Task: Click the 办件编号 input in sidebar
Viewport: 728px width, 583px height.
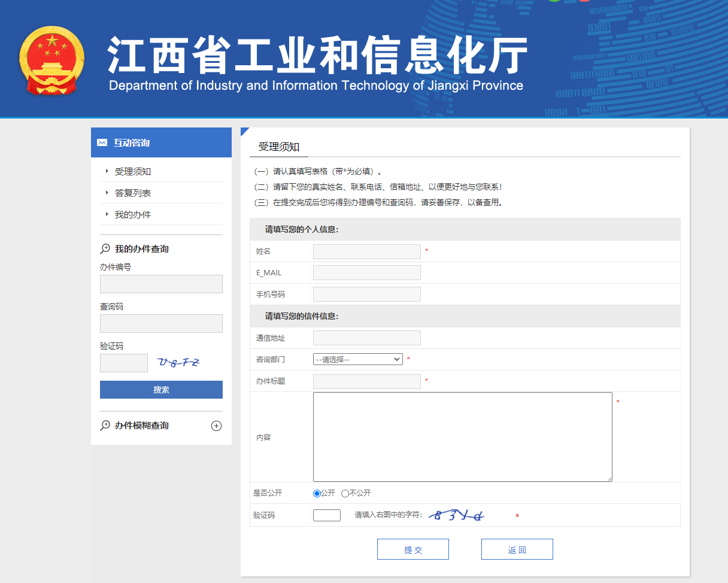Action: coord(161,284)
